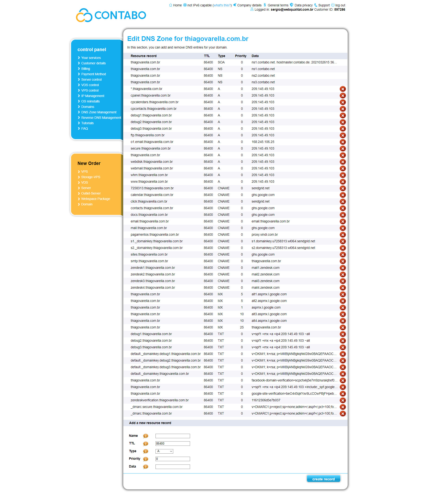The height and width of the screenshot is (504, 430).
Task: Delete the facebook-domain-verification TXT record
Action: [343, 380]
